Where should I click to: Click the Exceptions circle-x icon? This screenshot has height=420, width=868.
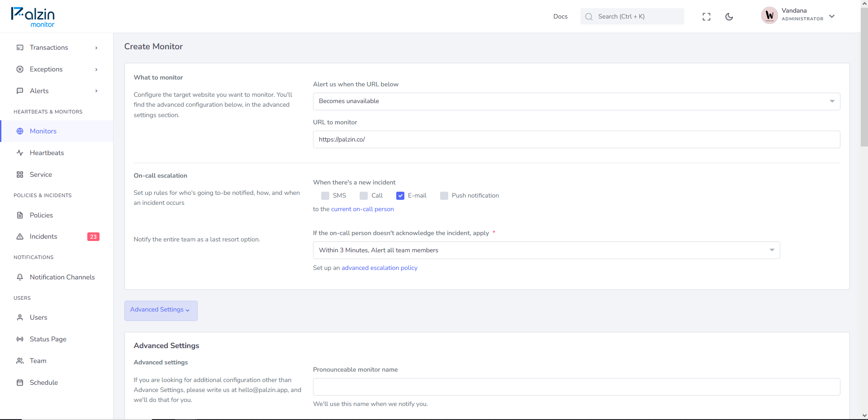20,69
